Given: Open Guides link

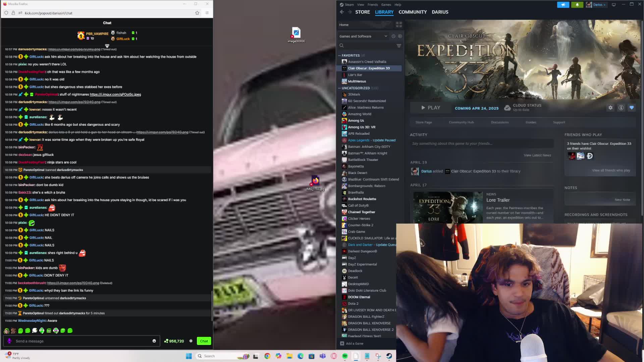Looking at the screenshot, I should [x=531, y=122].
